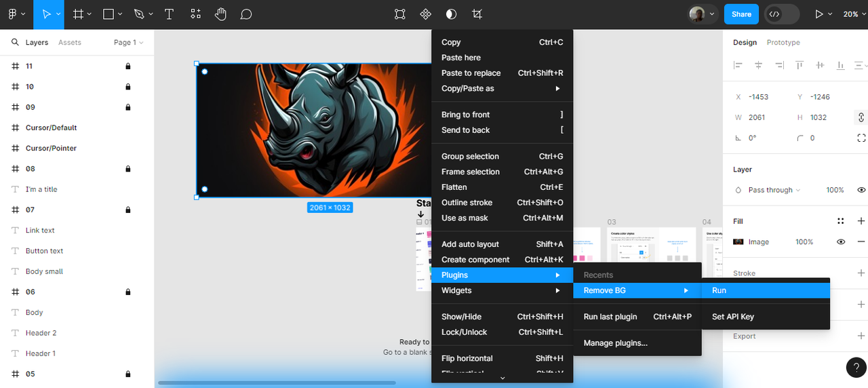This screenshot has width=868, height=388.
Task: Select Set API Key menu item
Action: (x=766, y=317)
